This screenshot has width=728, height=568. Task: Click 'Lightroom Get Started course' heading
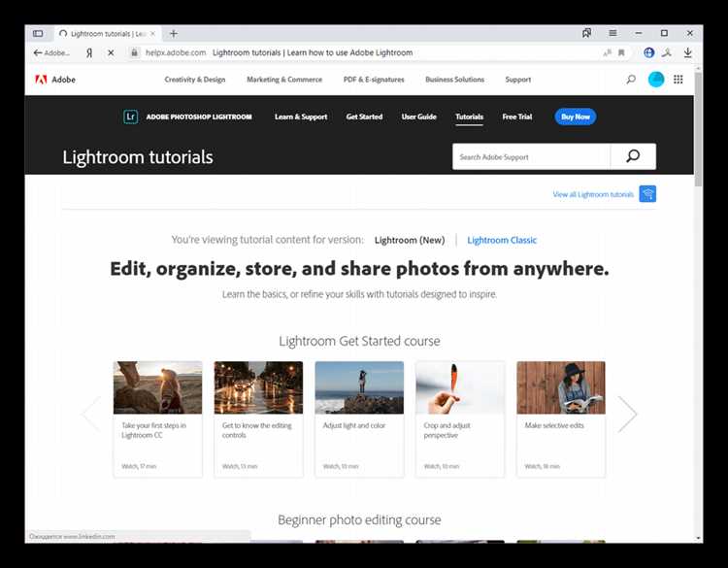pos(359,341)
